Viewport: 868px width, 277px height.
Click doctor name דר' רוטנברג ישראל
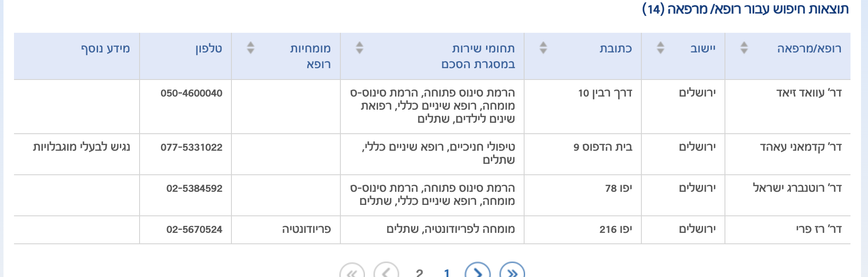pyautogui.click(x=797, y=188)
